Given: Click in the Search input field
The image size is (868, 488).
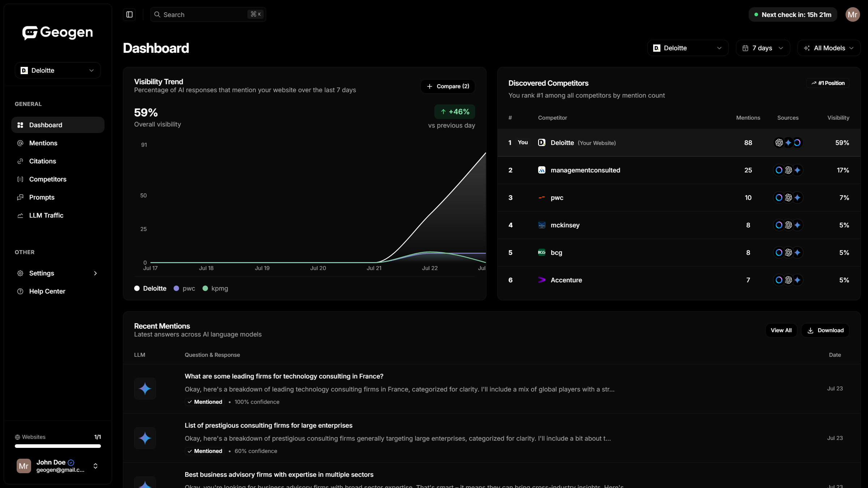Looking at the screenshot, I should pyautogui.click(x=208, y=14).
